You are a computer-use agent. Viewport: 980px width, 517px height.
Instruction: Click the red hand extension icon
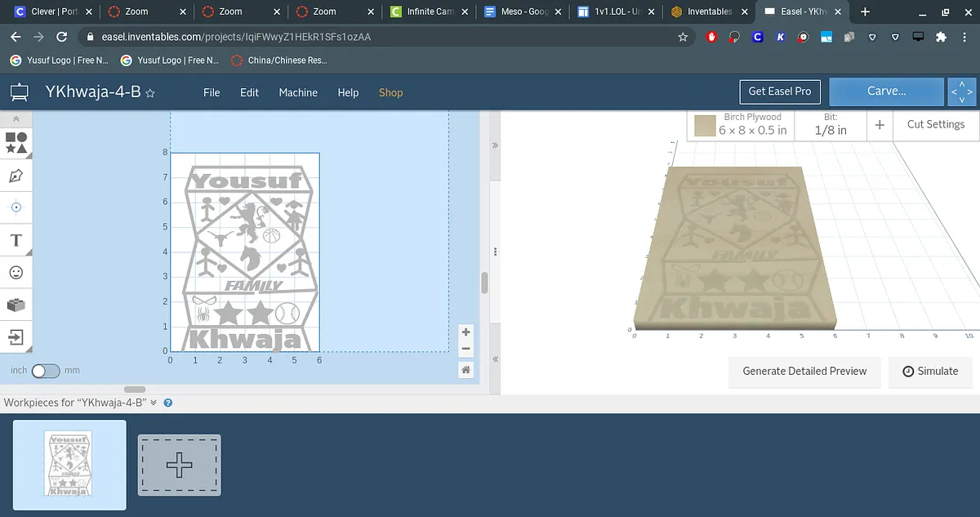click(711, 37)
